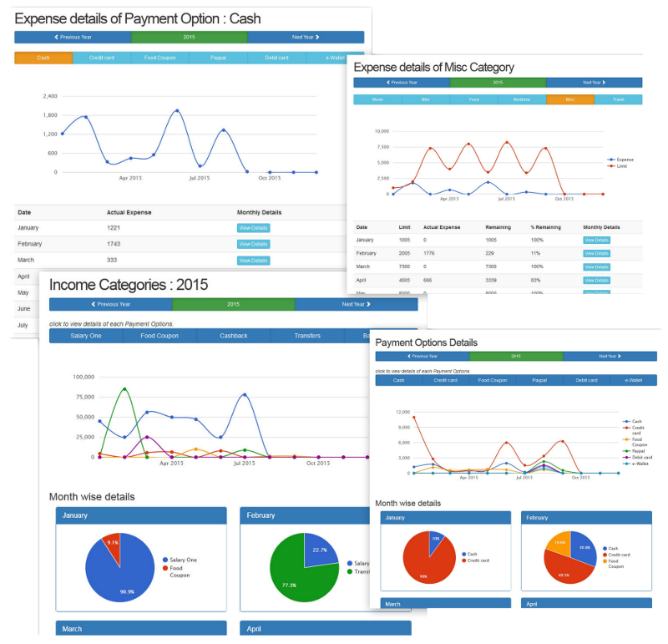This screenshot has width=668, height=644.
Task: Open the Travel category tab
Action: point(619,99)
